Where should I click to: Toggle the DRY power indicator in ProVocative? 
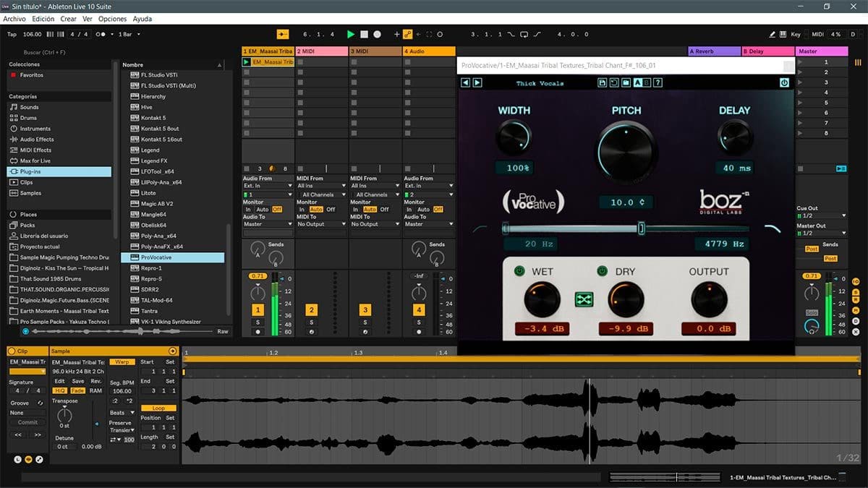602,271
